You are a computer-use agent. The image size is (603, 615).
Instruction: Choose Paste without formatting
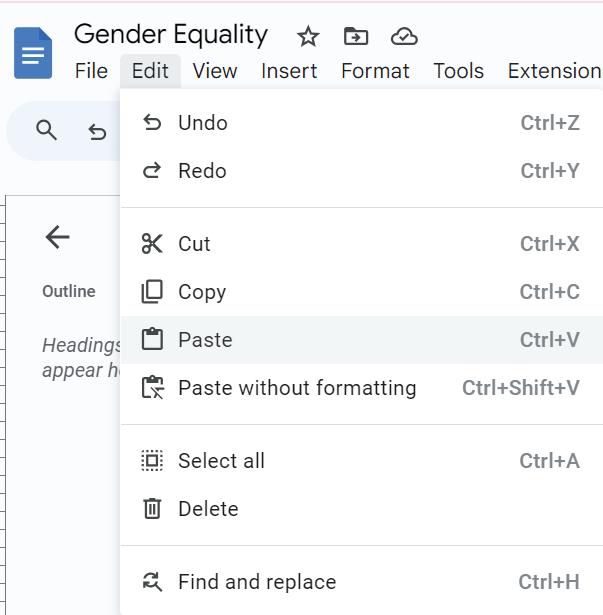point(296,388)
